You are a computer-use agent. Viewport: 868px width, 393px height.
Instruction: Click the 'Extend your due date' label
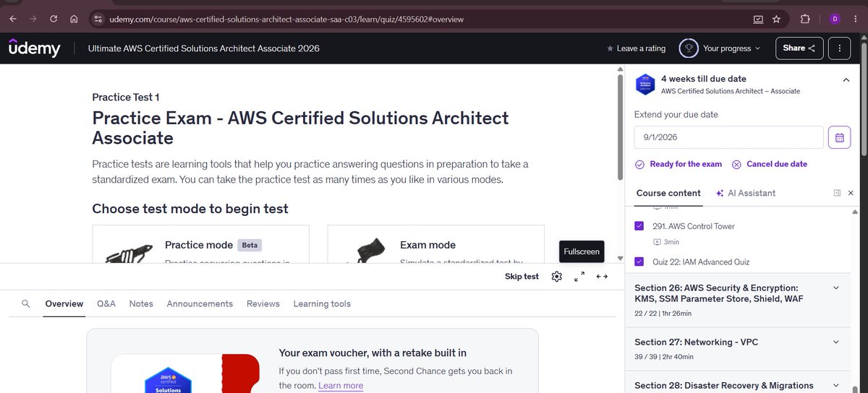(676, 114)
